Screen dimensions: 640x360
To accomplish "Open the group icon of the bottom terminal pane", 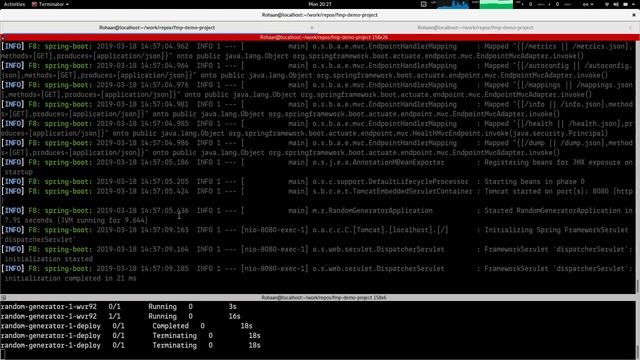I will (x=3, y=298).
